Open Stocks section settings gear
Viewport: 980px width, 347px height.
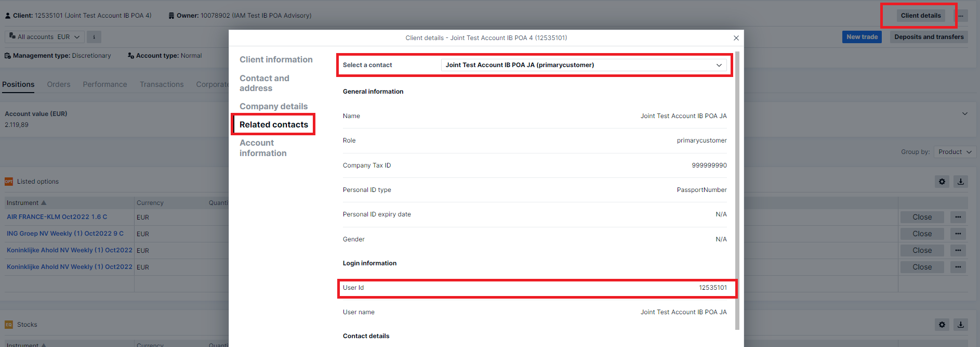(942, 325)
